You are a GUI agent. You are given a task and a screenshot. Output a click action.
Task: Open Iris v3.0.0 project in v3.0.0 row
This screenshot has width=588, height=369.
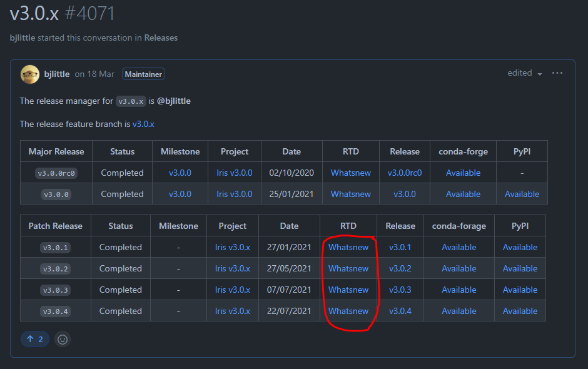[x=235, y=195]
